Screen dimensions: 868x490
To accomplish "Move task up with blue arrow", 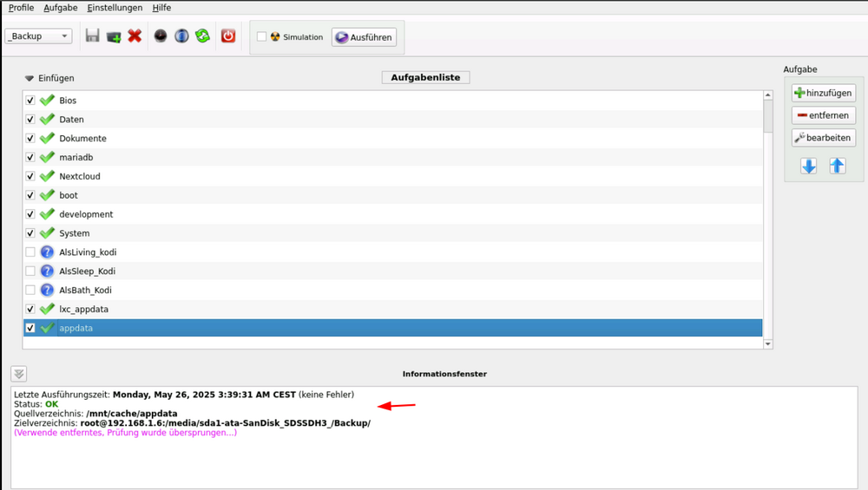I will click(x=837, y=166).
